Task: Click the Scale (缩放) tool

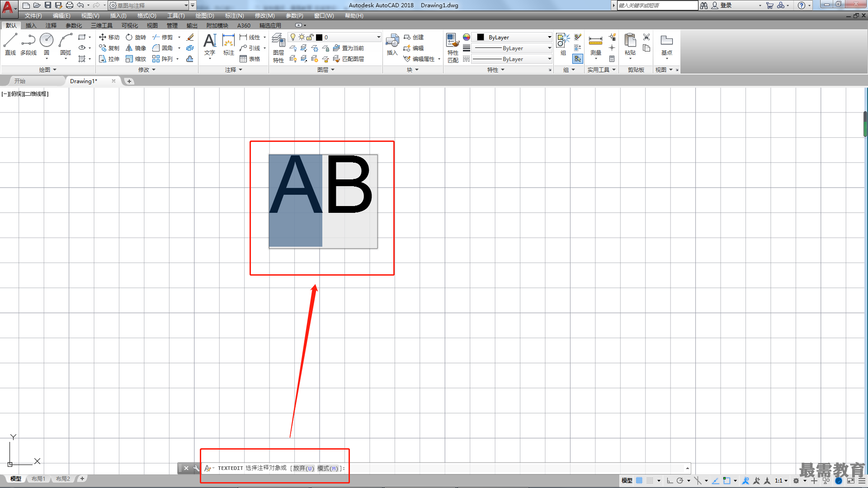Action: (136, 59)
